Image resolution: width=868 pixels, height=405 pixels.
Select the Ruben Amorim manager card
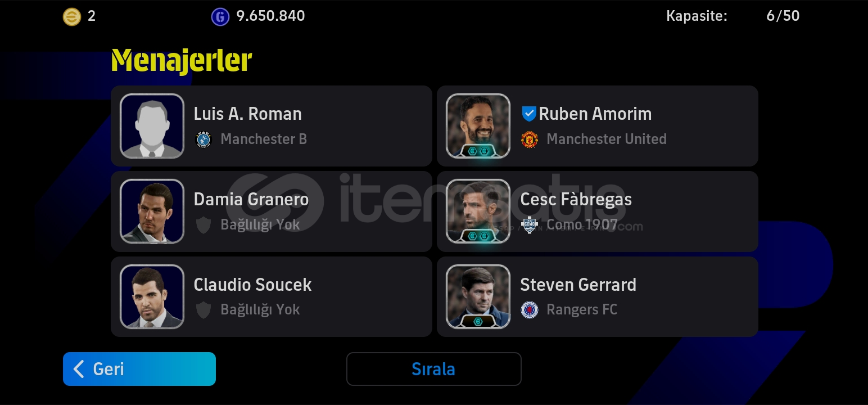click(597, 126)
